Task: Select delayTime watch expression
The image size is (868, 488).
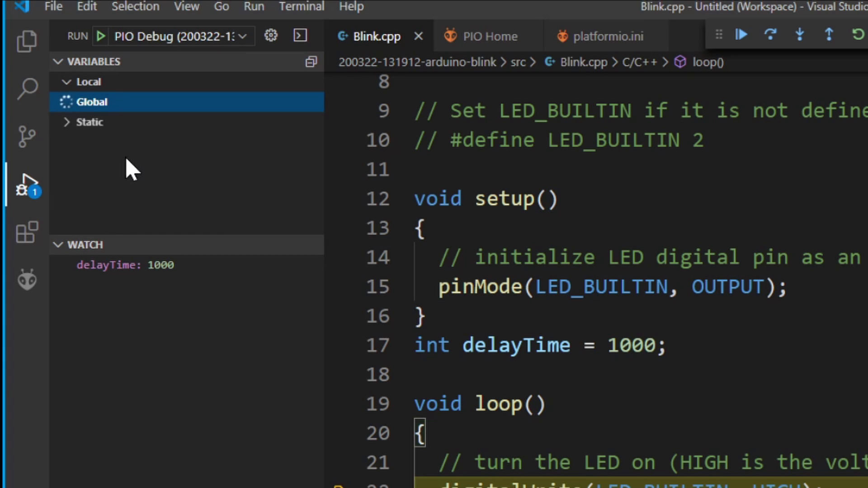Action: [186, 265]
